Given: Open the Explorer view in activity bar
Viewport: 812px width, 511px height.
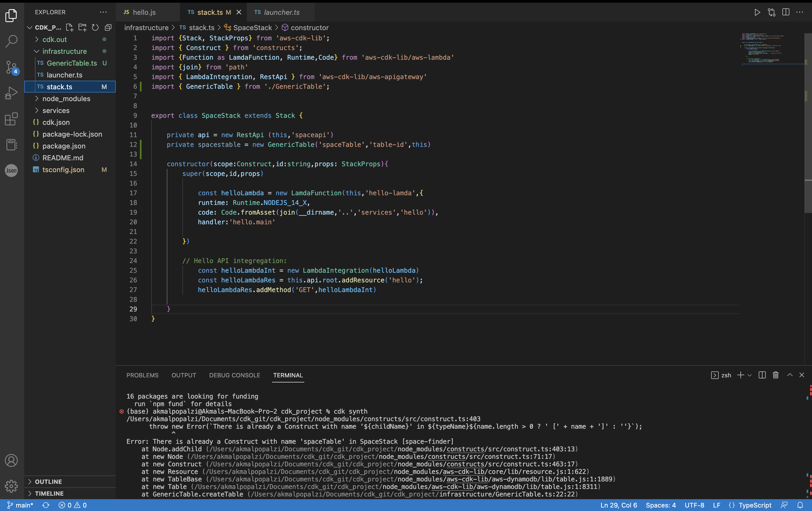Looking at the screenshot, I should [12, 15].
